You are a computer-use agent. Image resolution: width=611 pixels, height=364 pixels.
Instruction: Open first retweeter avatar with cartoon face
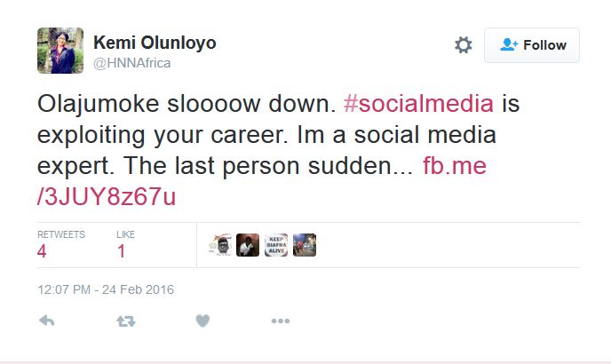click(x=220, y=245)
